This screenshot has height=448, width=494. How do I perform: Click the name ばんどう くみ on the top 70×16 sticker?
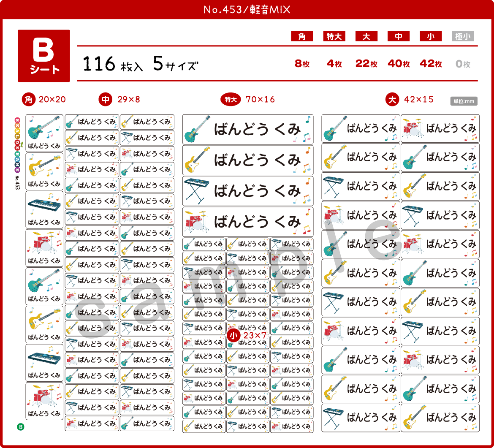(258, 130)
